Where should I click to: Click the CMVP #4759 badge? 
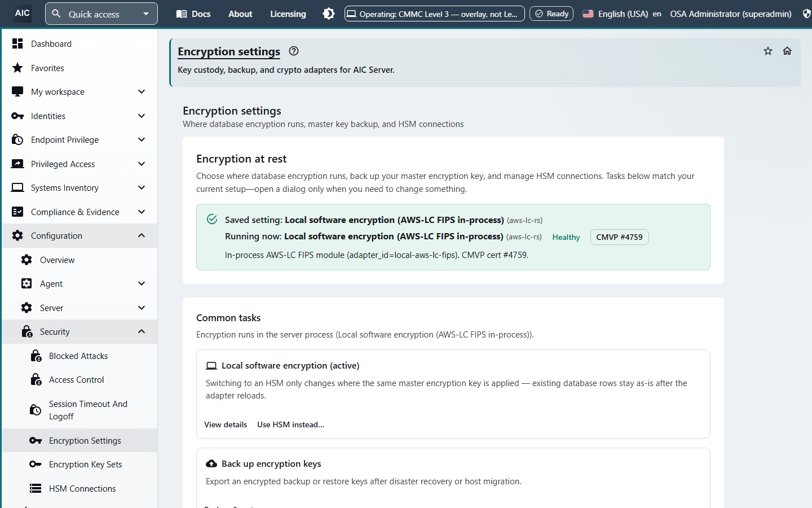coord(619,237)
